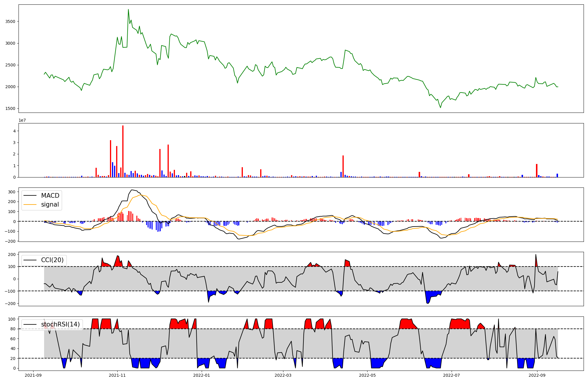
Task: Click the highest peak of the green price line
Action: pos(128,10)
